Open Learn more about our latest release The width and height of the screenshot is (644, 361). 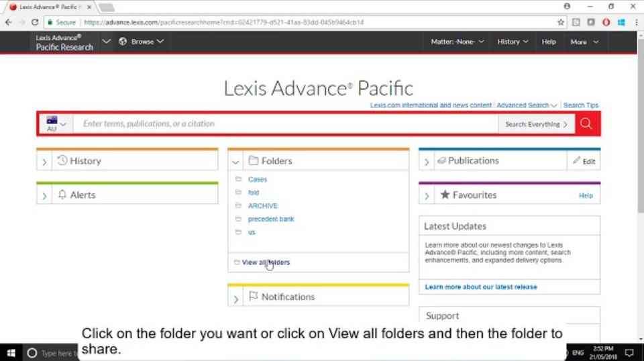(x=481, y=287)
